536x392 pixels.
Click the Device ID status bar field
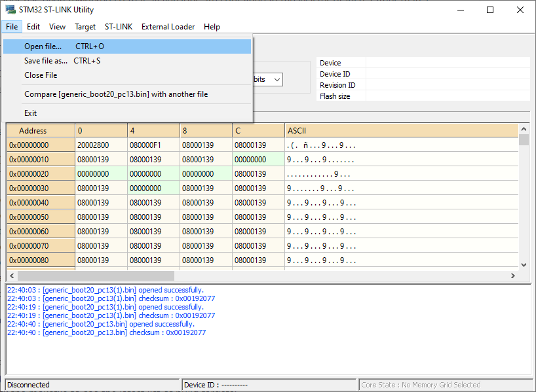click(269, 385)
